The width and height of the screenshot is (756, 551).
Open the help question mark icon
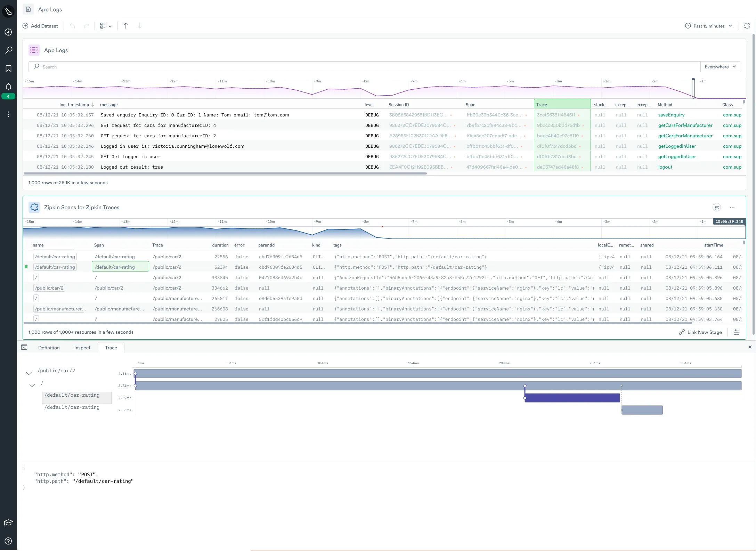tap(8, 541)
